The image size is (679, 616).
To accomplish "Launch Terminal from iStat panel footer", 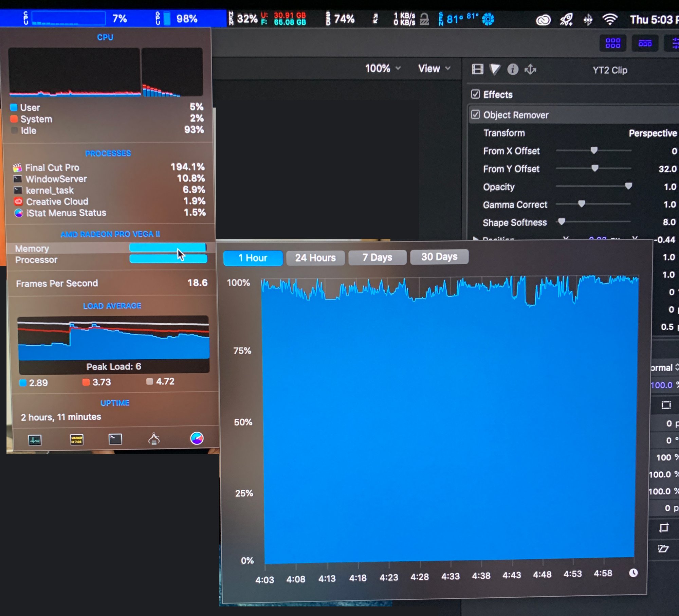I will coord(115,439).
